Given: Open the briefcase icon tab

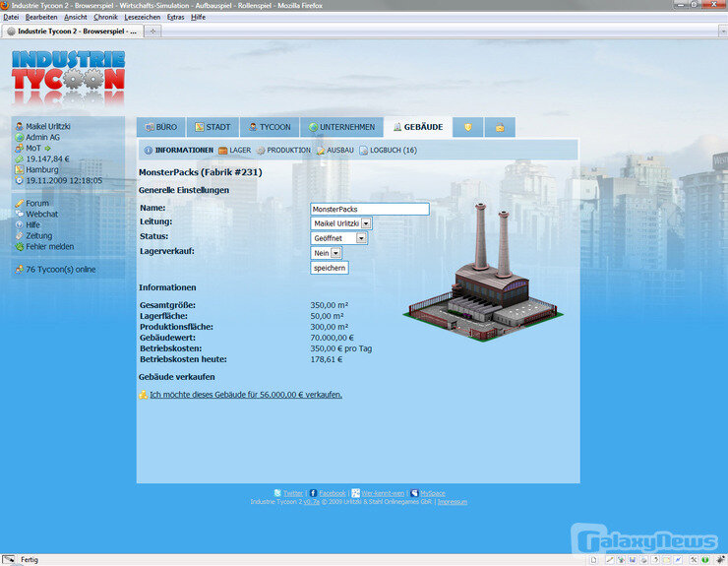Looking at the screenshot, I should click(x=500, y=127).
